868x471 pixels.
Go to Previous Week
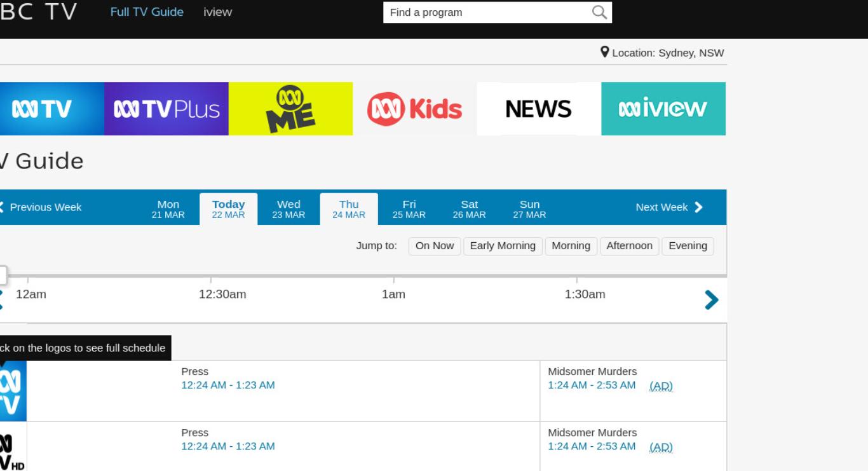41,207
